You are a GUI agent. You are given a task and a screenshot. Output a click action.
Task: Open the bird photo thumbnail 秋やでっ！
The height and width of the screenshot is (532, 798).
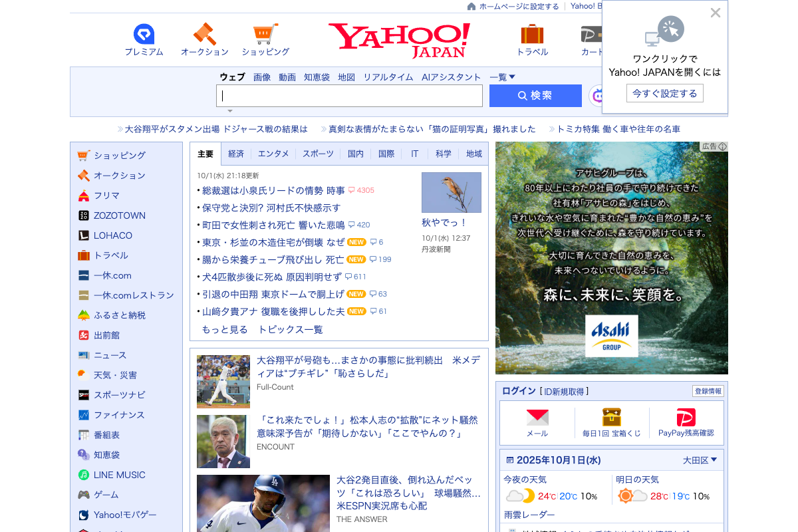click(451, 193)
